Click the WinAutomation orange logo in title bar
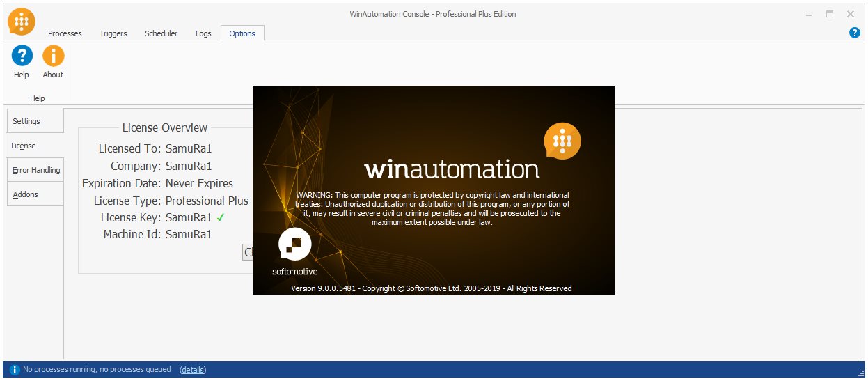The height and width of the screenshot is (381, 868). click(x=22, y=21)
